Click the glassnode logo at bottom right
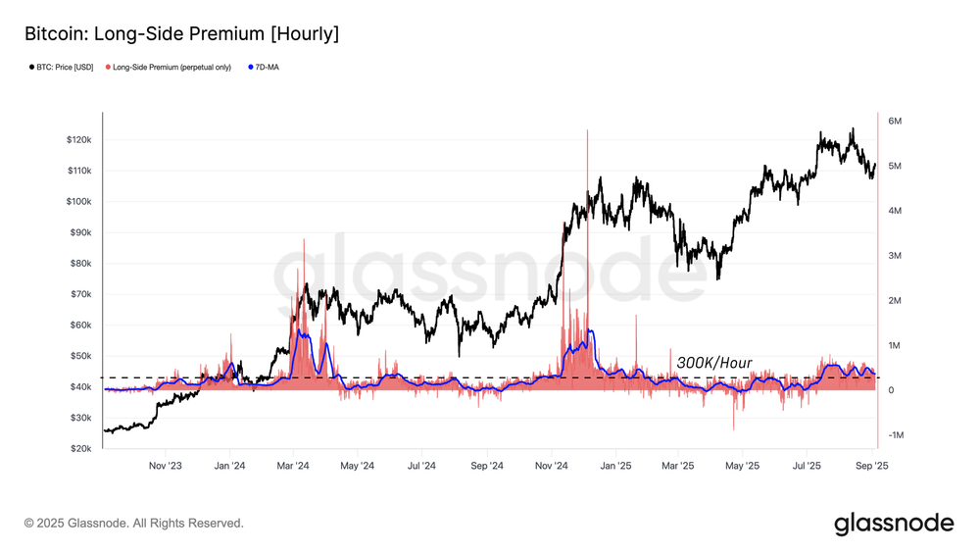980x552 pixels. click(894, 524)
